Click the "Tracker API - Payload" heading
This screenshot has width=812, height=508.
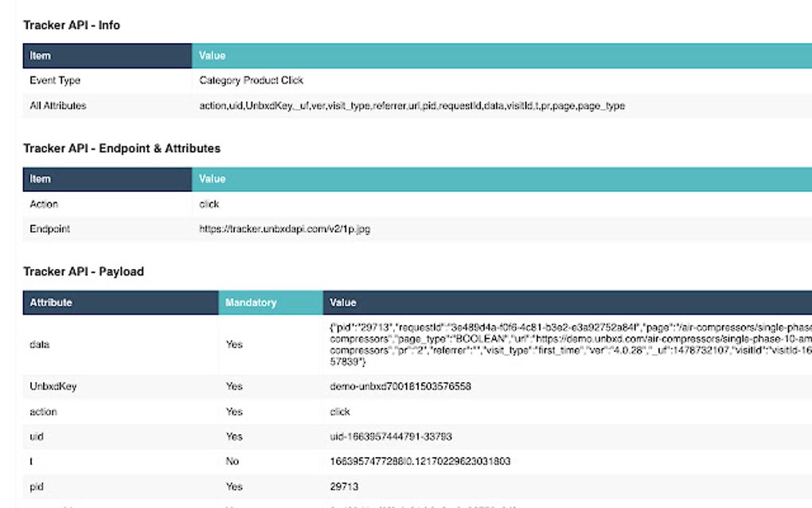tap(84, 272)
